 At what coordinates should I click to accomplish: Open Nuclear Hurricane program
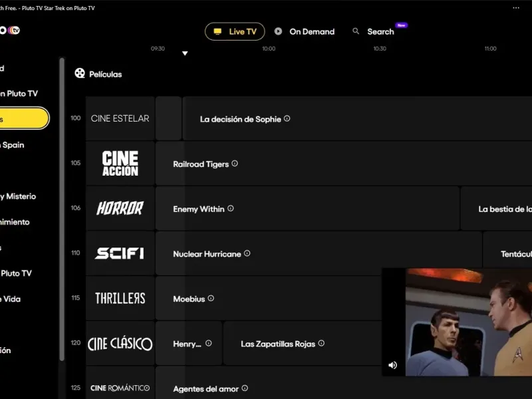[x=319, y=253]
